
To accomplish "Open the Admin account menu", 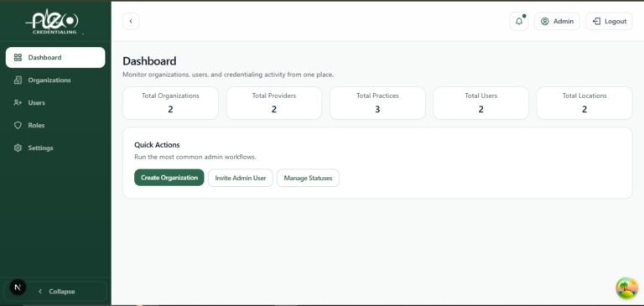I will [x=557, y=21].
